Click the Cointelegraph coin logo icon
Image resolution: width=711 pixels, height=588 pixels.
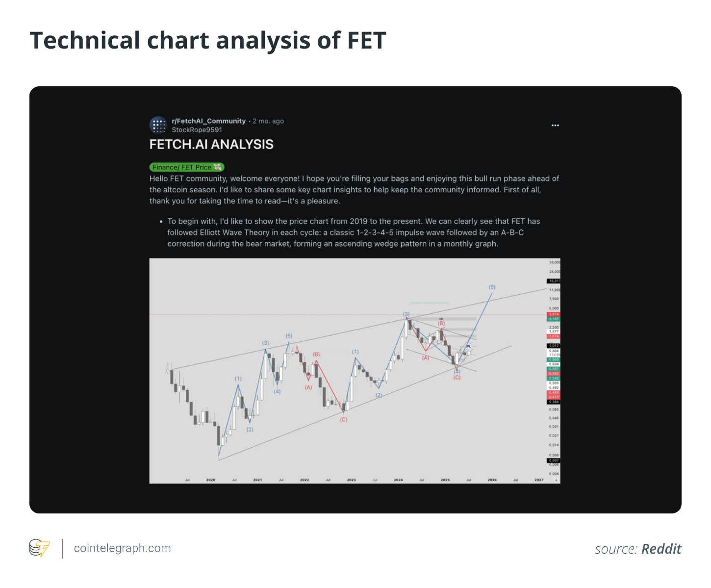click(39, 548)
